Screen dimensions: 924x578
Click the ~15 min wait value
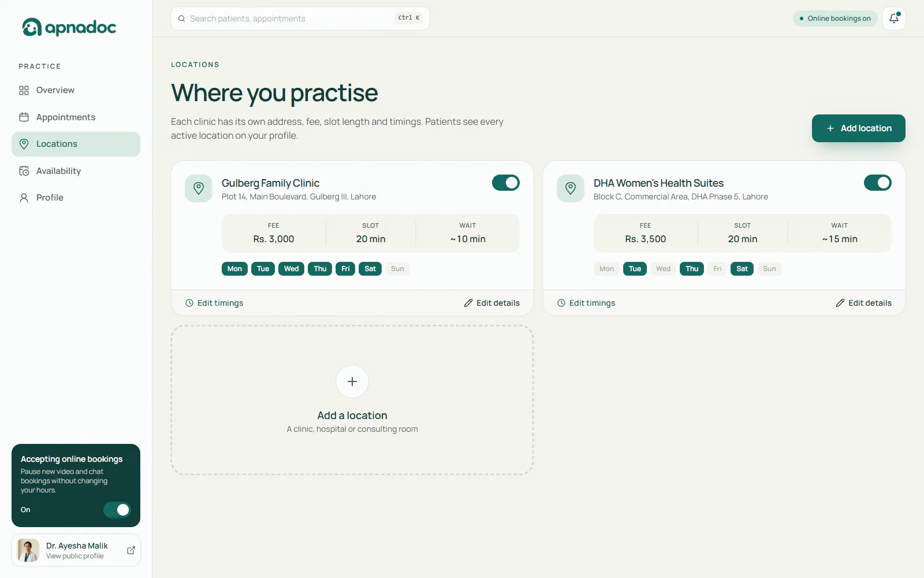[840, 239]
